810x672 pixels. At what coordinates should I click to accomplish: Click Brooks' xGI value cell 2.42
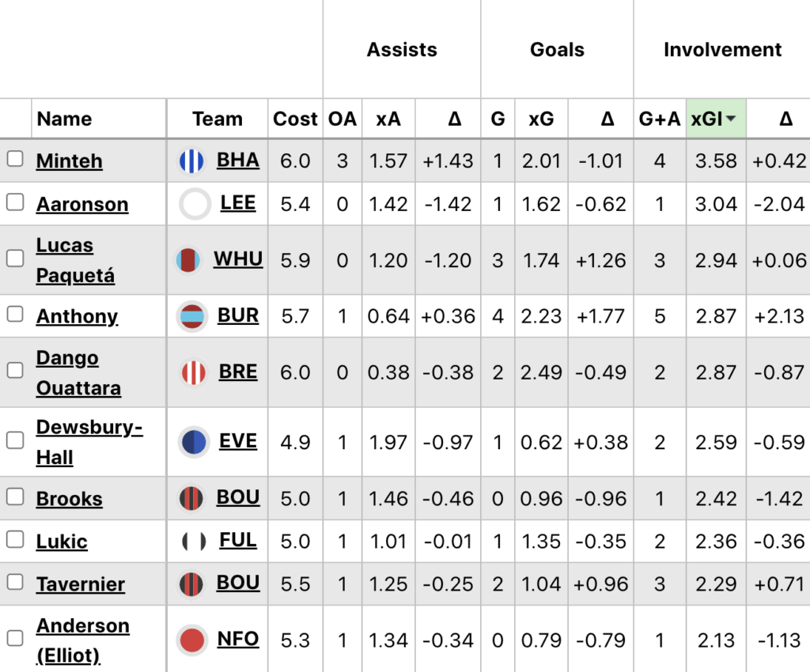coord(716,499)
